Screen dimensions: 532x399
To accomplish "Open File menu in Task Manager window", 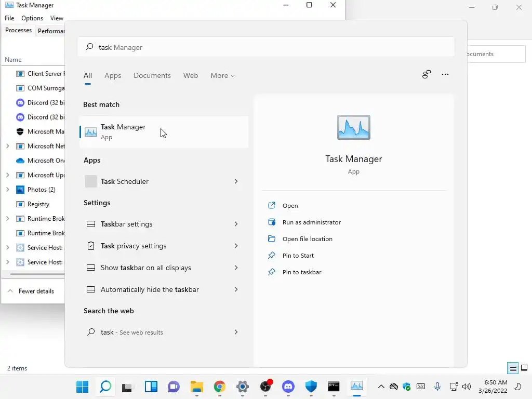I will 9,18.
